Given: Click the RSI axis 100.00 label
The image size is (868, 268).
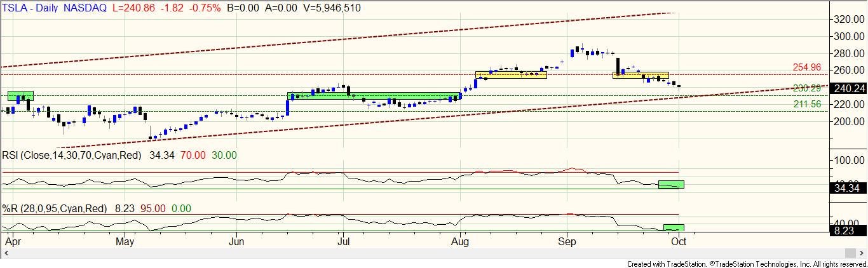Looking at the screenshot, I should (x=849, y=162).
